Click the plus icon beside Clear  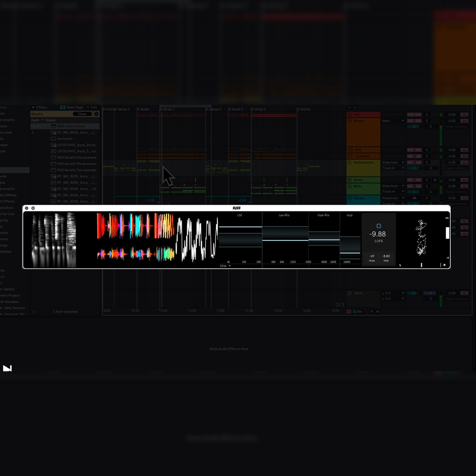coord(96,114)
